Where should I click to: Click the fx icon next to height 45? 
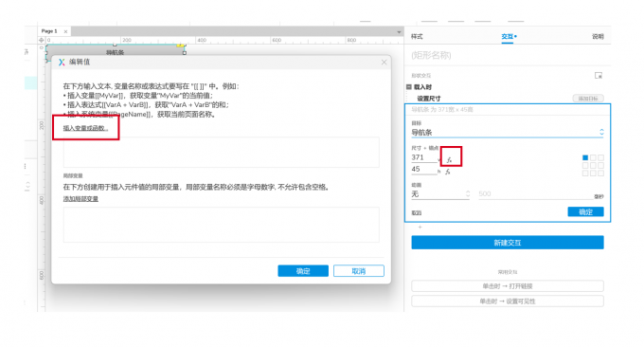click(x=448, y=172)
